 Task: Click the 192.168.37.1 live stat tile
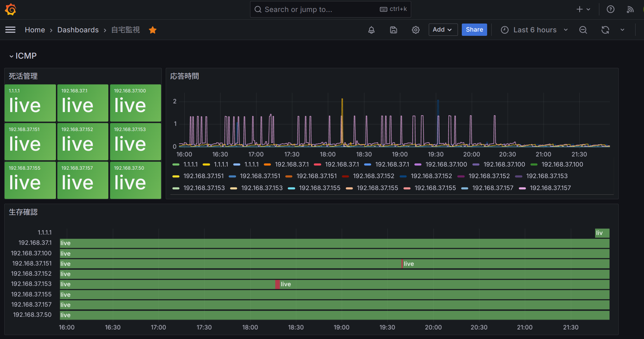83,103
